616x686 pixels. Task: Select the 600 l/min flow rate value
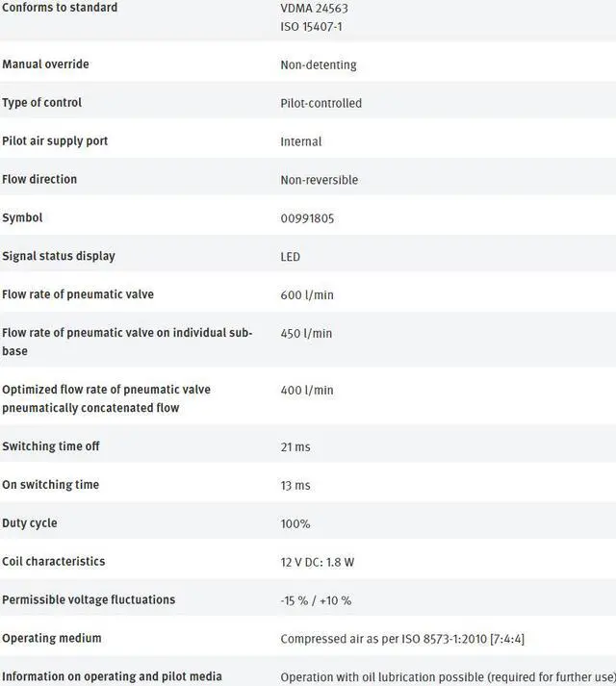coord(307,294)
